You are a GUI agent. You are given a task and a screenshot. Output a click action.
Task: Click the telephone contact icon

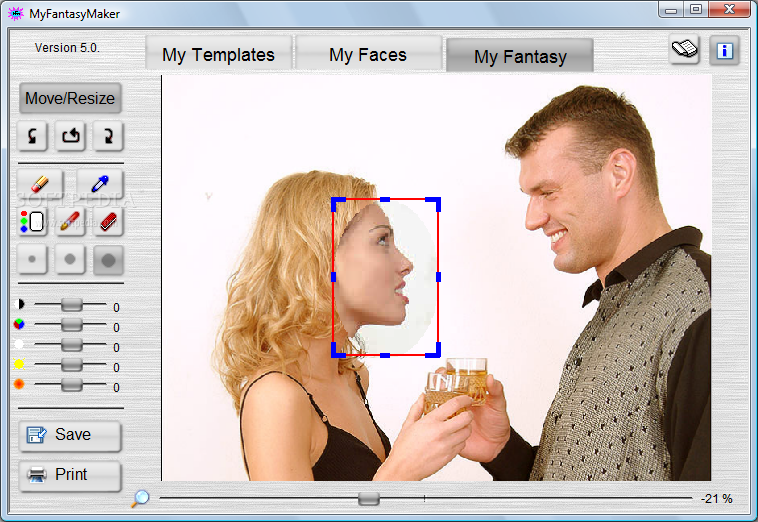[x=685, y=49]
